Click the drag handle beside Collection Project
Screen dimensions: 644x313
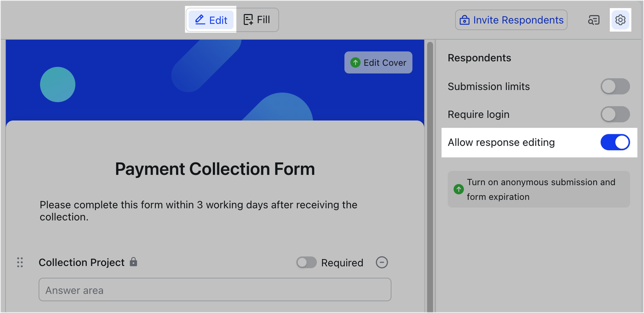tap(20, 262)
